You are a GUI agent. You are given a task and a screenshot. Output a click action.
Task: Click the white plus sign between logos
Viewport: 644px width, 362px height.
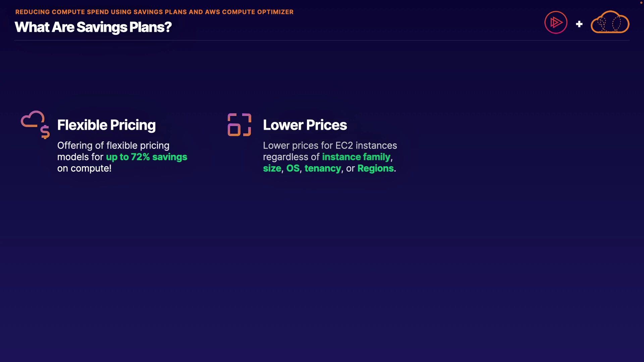tap(579, 24)
